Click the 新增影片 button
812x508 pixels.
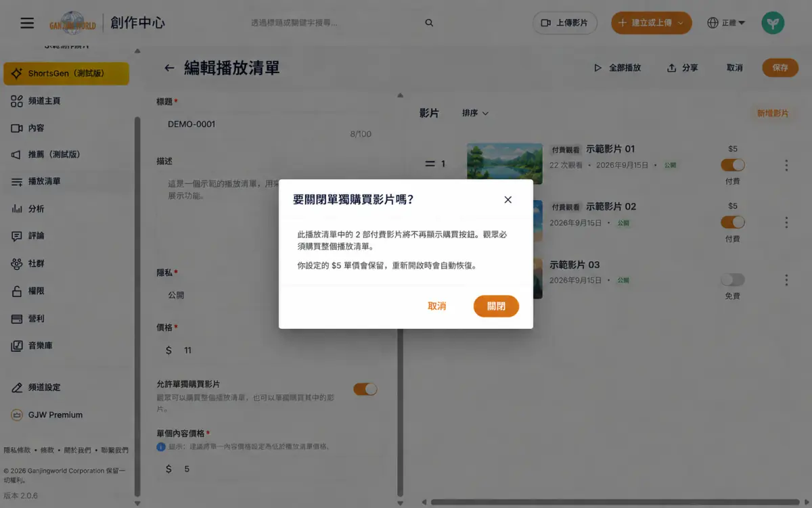coord(773,113)
